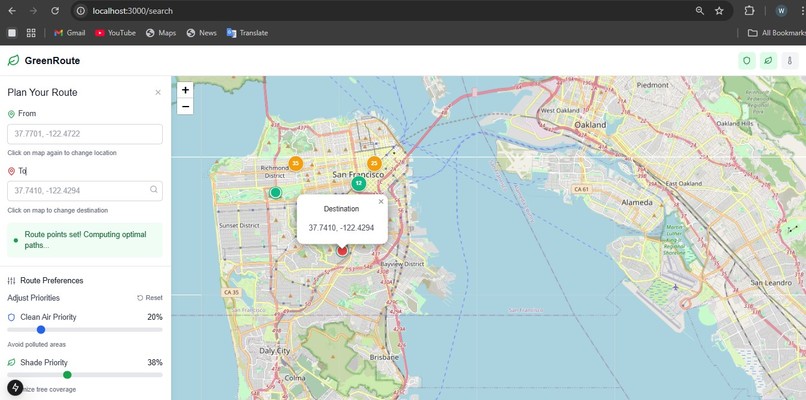806x400 pixels.
Task: Open the apps grid icon in bookmarks bar
Action: (31, 33)
